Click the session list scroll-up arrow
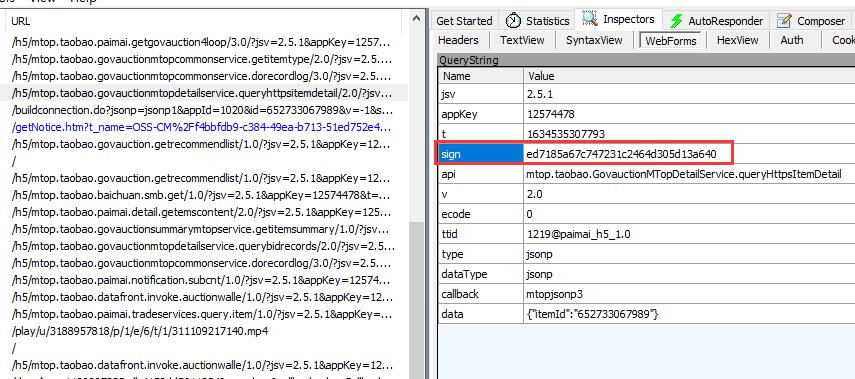855x379 pixels. tap(416, 19)
